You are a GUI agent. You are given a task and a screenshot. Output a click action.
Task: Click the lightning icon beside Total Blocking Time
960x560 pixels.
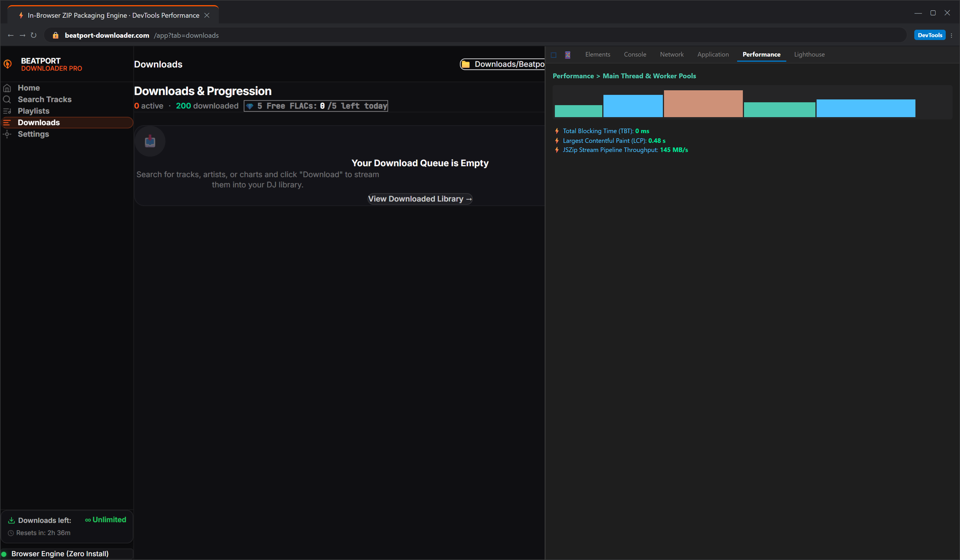tap(557, 131)
